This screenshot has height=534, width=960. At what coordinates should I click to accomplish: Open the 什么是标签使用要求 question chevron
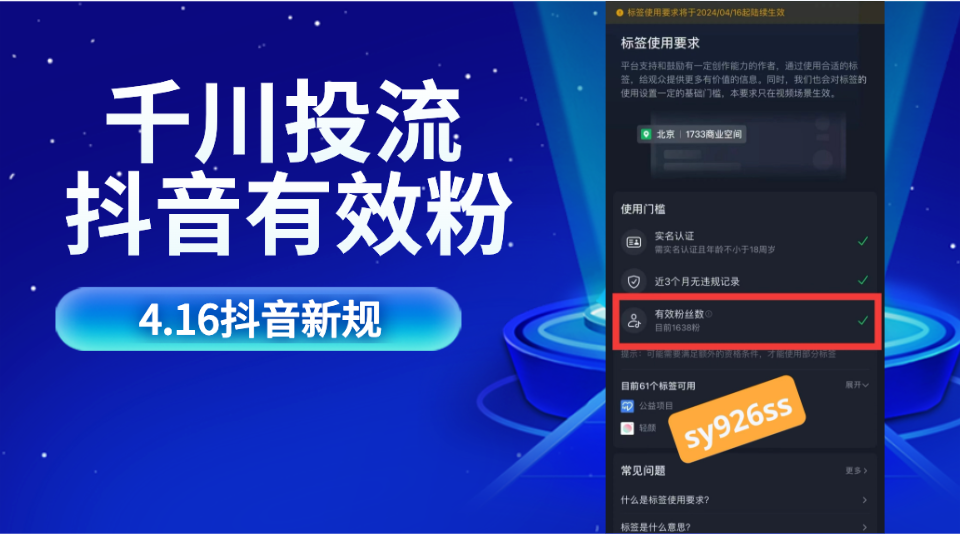click(x=864, y=500)
